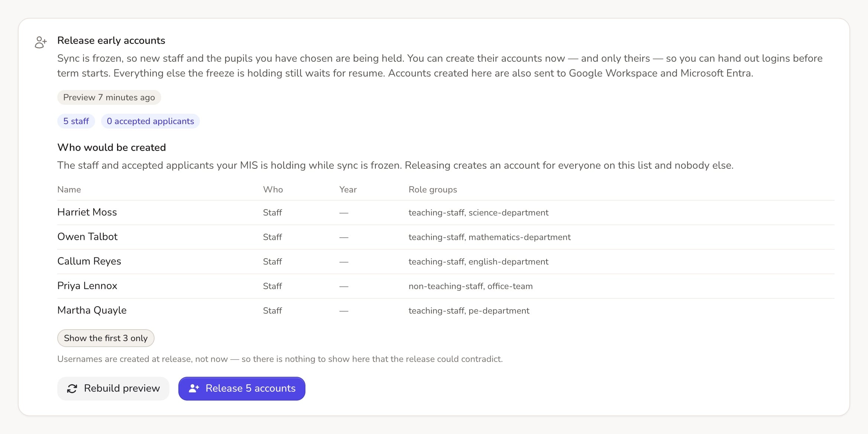
Task: Click the Staff cell in Harriet Moss row
Action: tap(272, 213)
